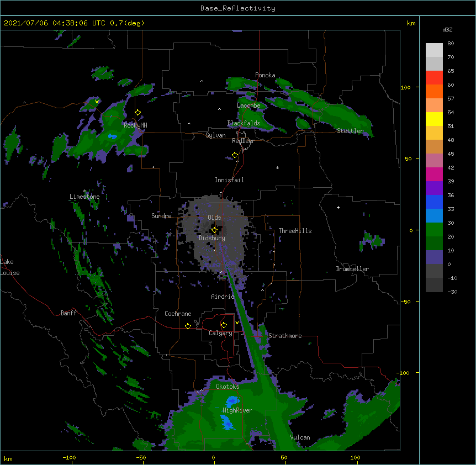Click the green echo patch east of ThreeHills
Image resolution: width=476 pixels, height=465 pixels.
[372, 241]
